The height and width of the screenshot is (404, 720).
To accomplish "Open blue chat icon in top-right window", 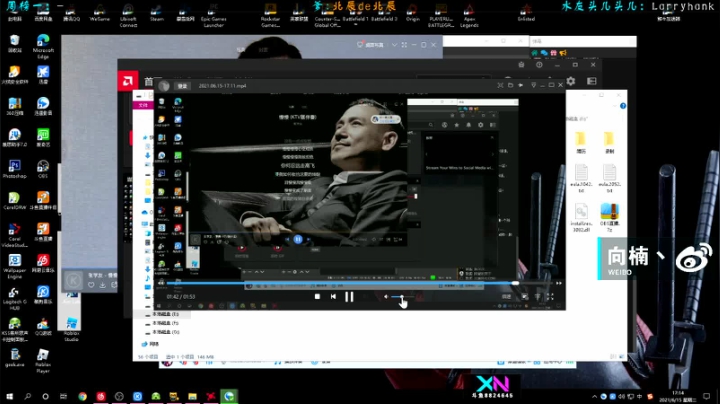I will pyautogui.click(x=544, y=53).
